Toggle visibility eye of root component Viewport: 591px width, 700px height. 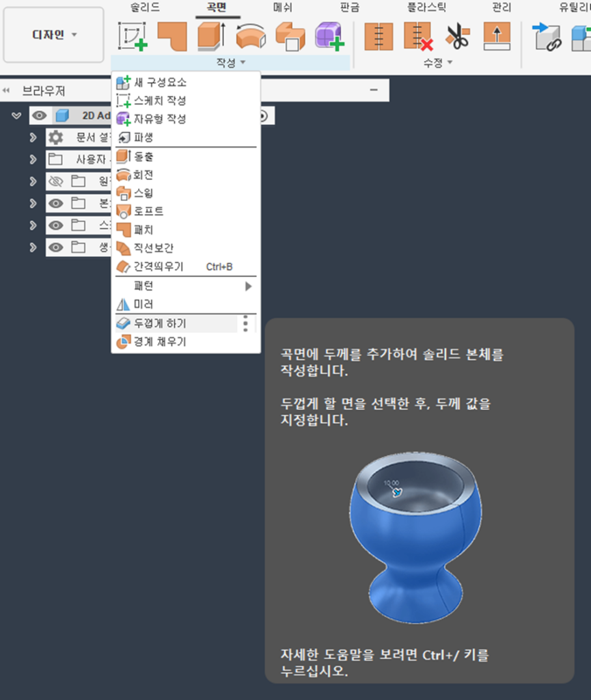click(40, 116)
